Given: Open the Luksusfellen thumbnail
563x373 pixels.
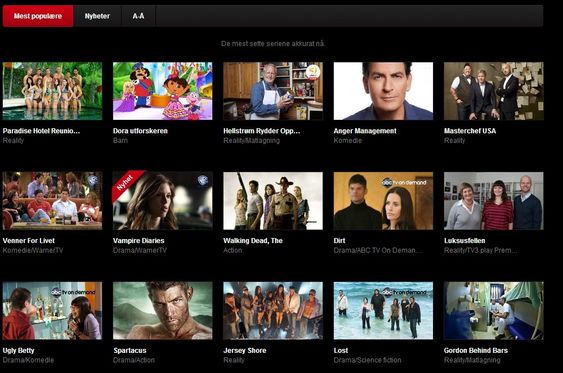Looking at the screenshot, I should (494, 201).
